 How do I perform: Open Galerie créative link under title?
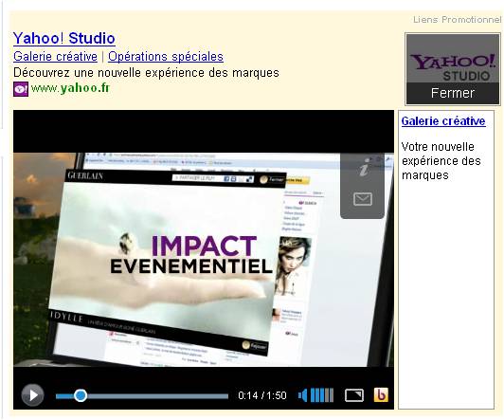pyautogui.click(x=55, y=57)
